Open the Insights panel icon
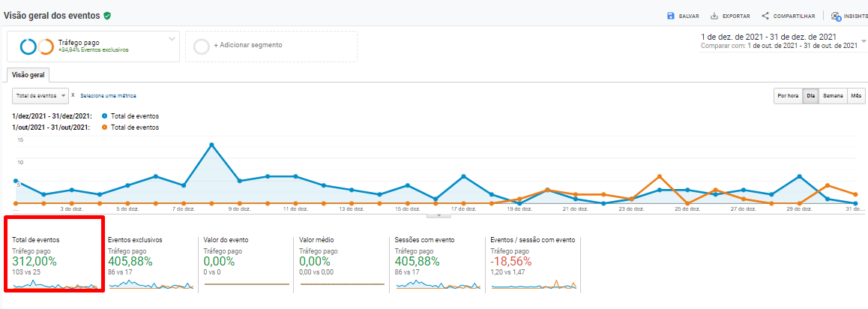 tap(836, 16)
